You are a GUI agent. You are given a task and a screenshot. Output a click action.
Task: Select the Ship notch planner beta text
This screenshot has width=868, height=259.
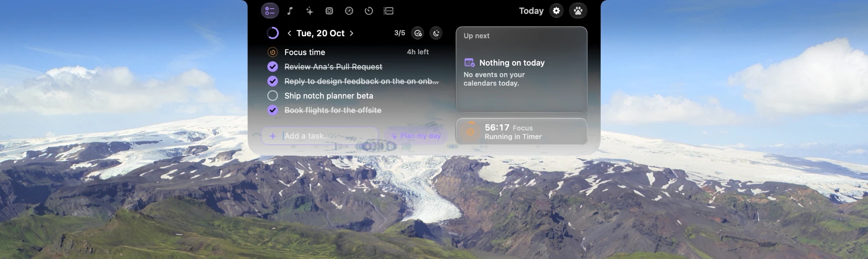(x=329, y=96)
